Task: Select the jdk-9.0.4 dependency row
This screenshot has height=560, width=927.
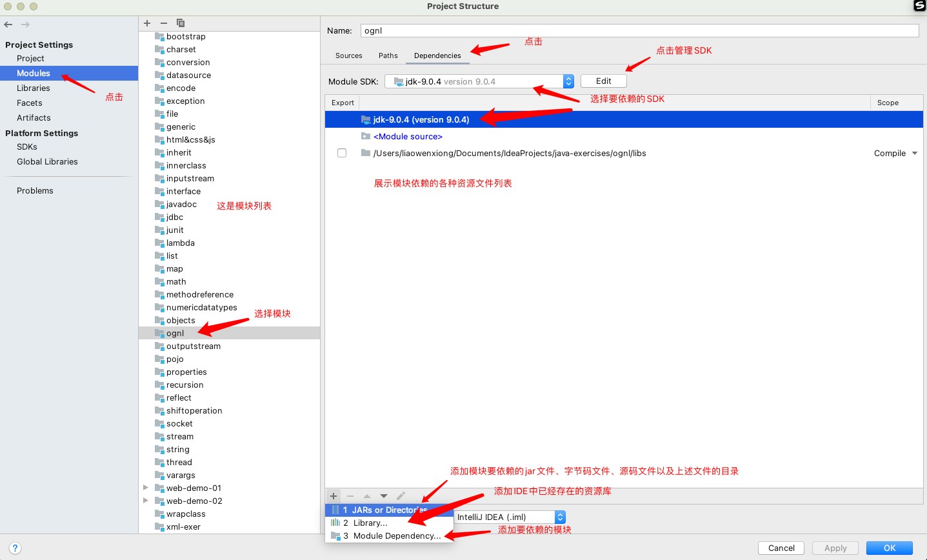Action: point(624,119)
